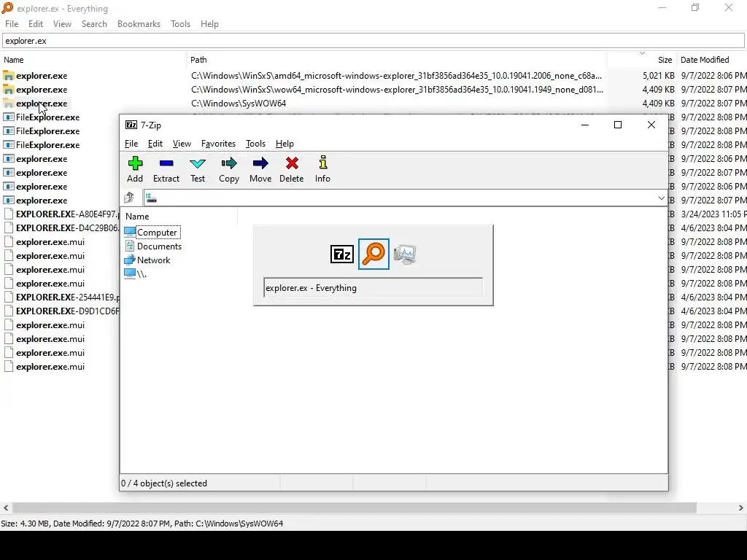
Task: Click the Everything search box containing explorer.ex
Action: point(373,41)
